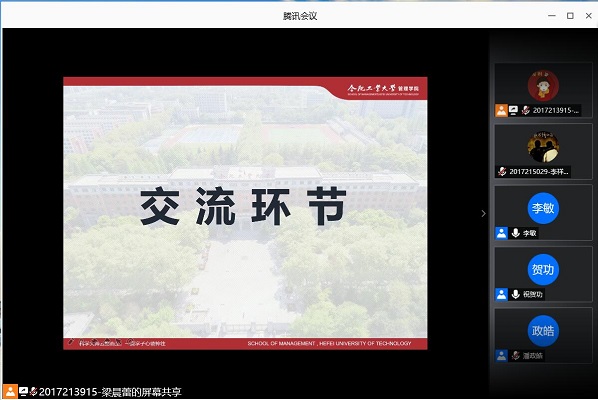Collapse the participant sidebar with the chevron arrow

pos(483,214)
